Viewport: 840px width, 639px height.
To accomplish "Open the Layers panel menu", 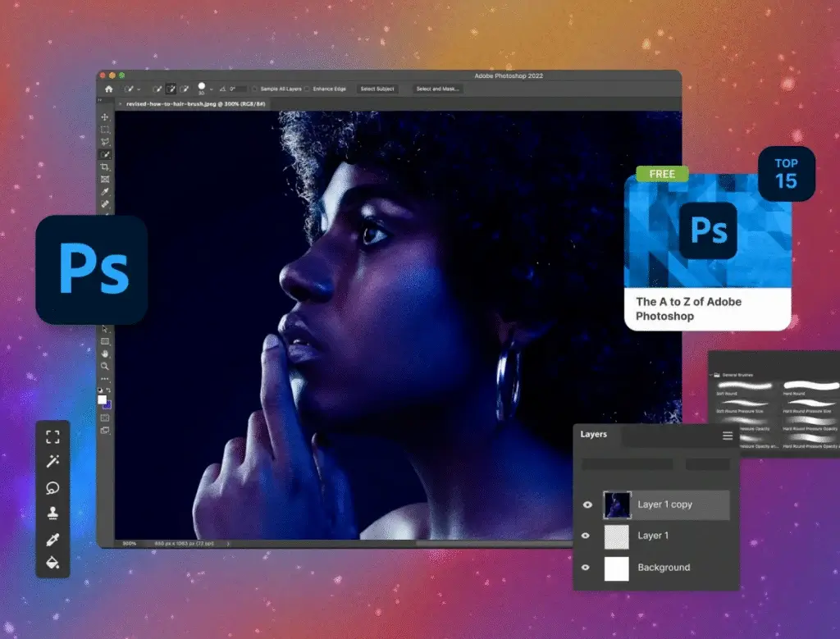I will pyautogui.click(x=727, y=436).
